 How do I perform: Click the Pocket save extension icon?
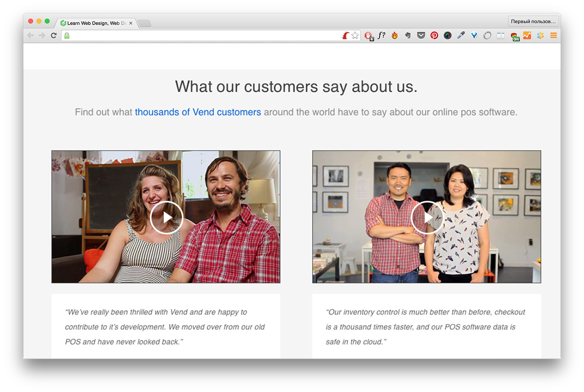[421, 36]
